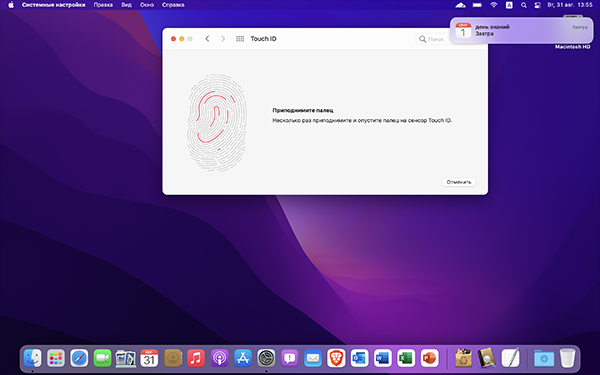Open the Trash in the Dock
This screenshot has height=375, width=600.
tap(567, 359)
